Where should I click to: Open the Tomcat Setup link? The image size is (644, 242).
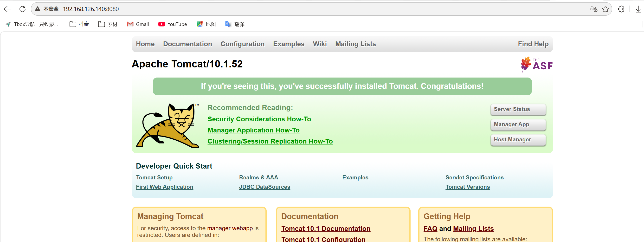coord(154,177)
